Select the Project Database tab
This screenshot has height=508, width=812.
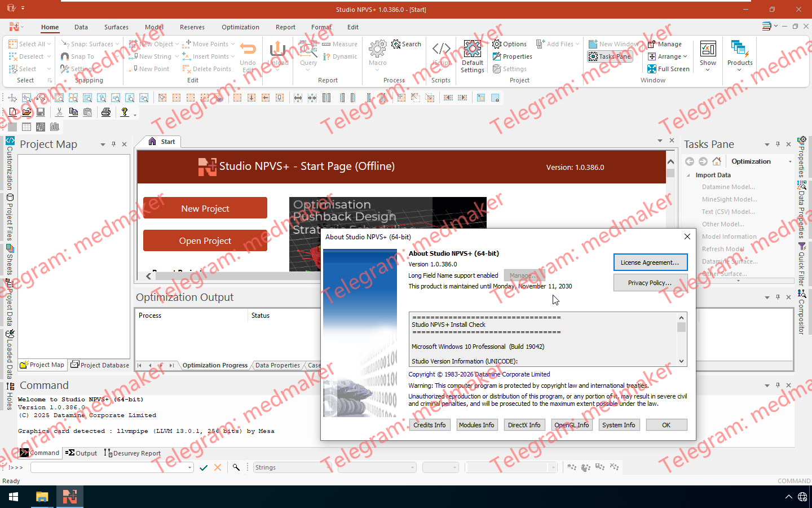(100, 365)
